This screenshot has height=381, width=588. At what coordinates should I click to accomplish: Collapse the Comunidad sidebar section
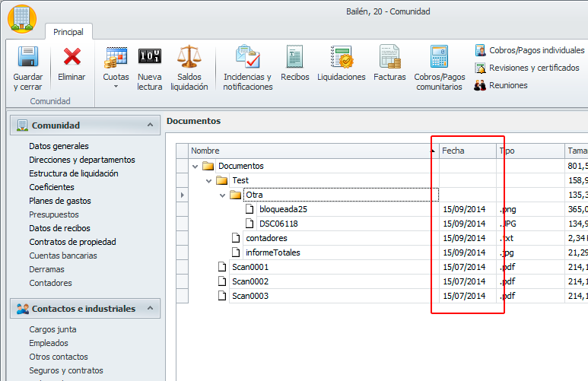click(x=149, y=125)
